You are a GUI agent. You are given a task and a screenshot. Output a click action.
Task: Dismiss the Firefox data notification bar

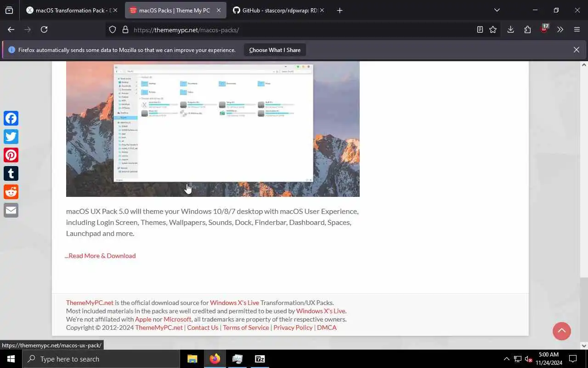point(576,50)
